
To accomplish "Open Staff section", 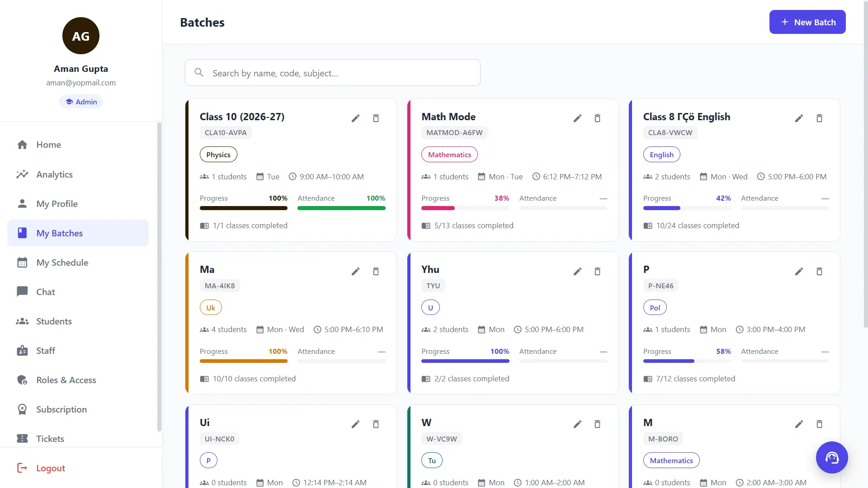I will 78,351.
